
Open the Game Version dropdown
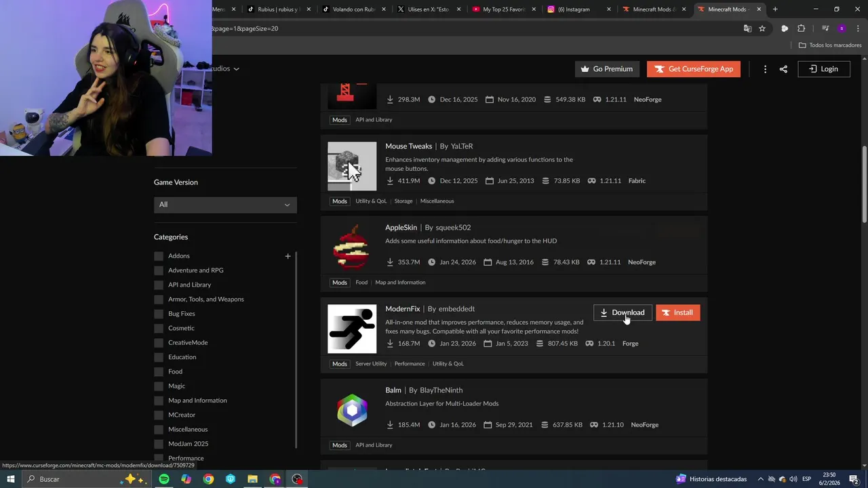pos(225,205)
